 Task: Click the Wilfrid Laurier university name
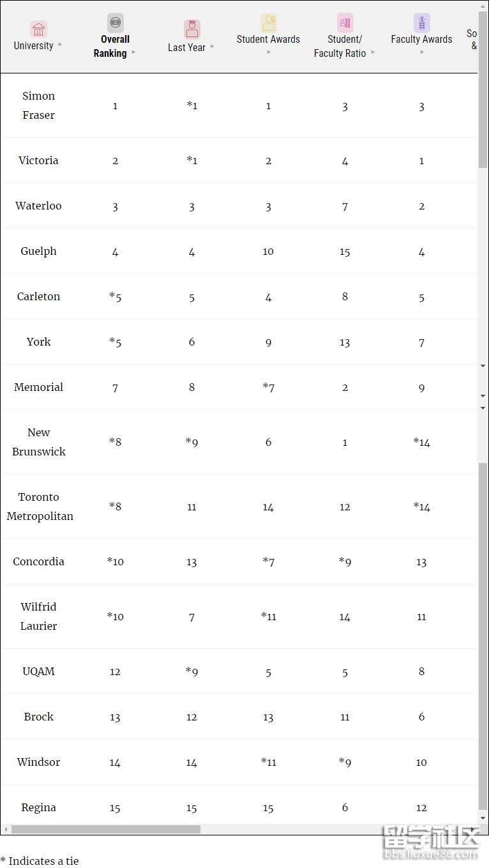pyautogui.click(x=39, y=616)
